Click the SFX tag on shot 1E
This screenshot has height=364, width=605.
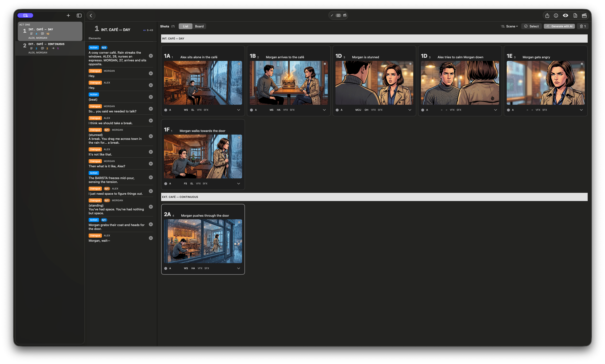[545, 110]
